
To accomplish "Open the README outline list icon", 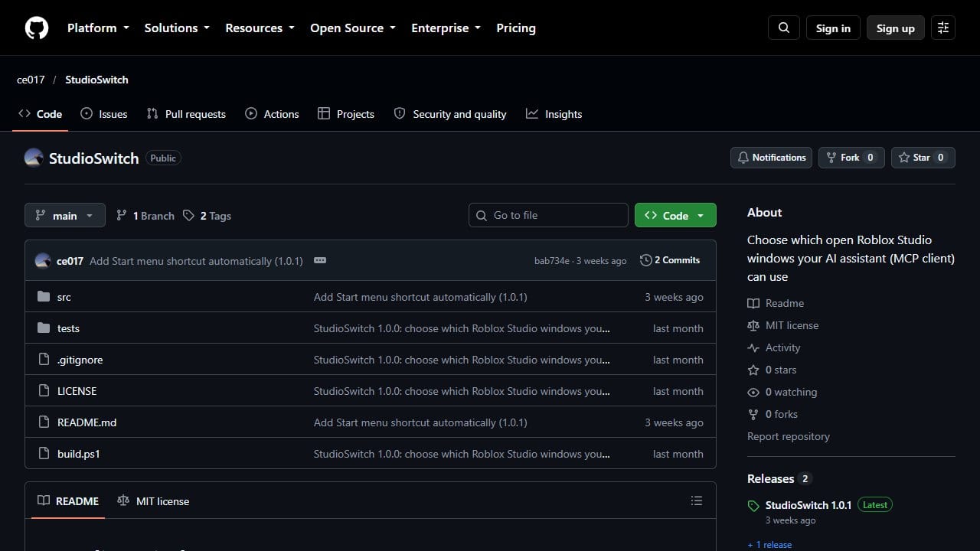I will point(697,500).
